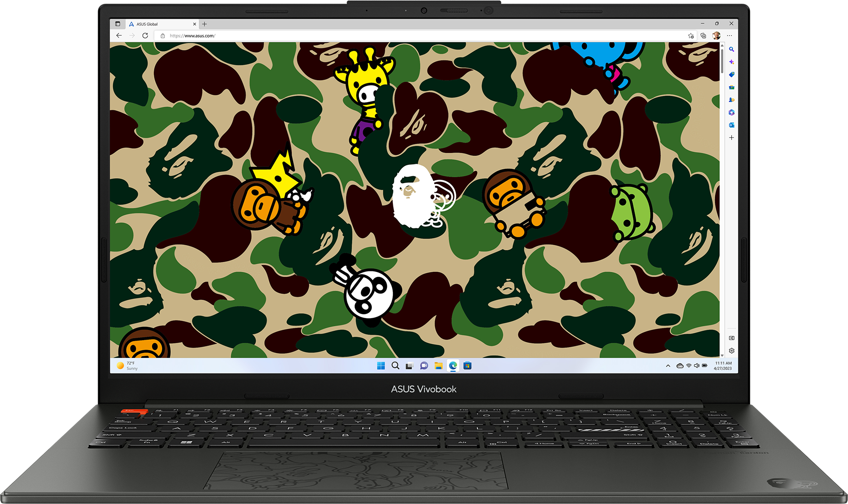Open the Windows Start menu

click(x=381, y=366)
